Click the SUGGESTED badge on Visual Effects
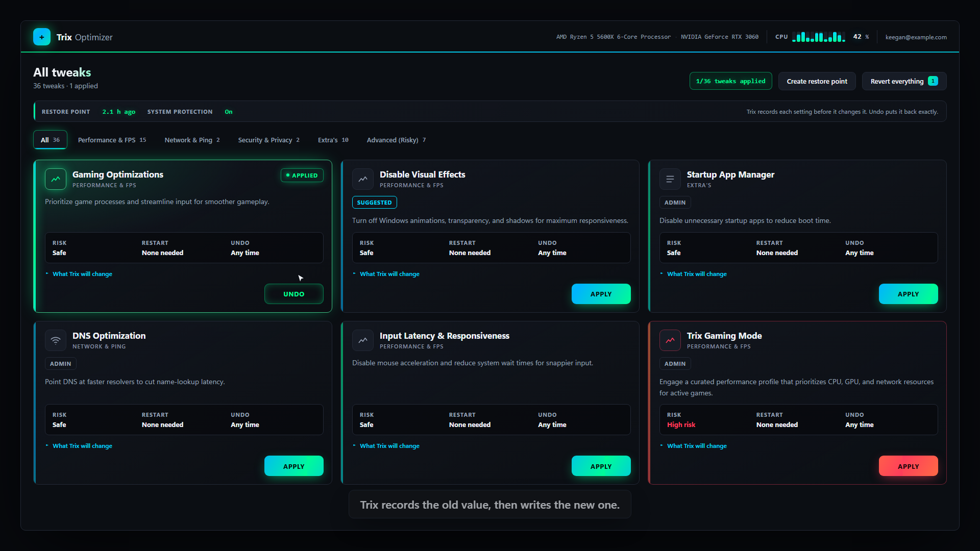Image resolution: width=980 pixels, height=551 pixels. (374, 203)
